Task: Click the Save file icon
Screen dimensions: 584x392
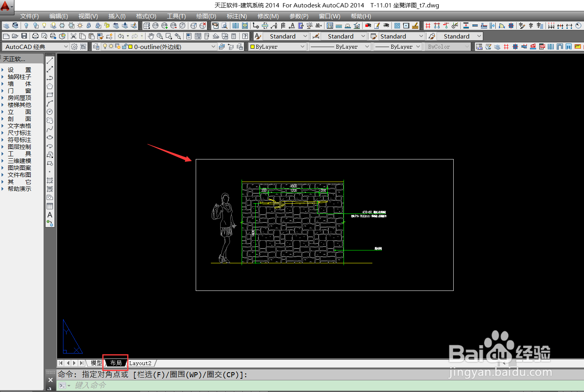Action: click(x=24, y=36)
